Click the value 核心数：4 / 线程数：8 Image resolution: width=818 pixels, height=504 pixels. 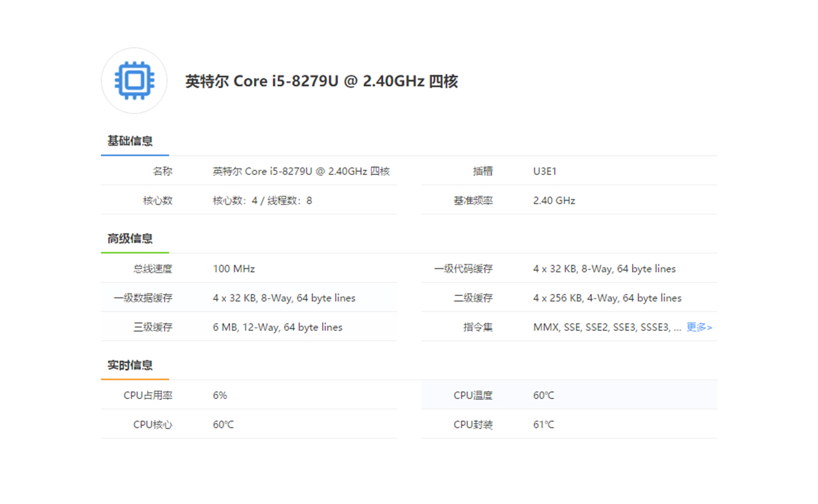coord(263,200)
